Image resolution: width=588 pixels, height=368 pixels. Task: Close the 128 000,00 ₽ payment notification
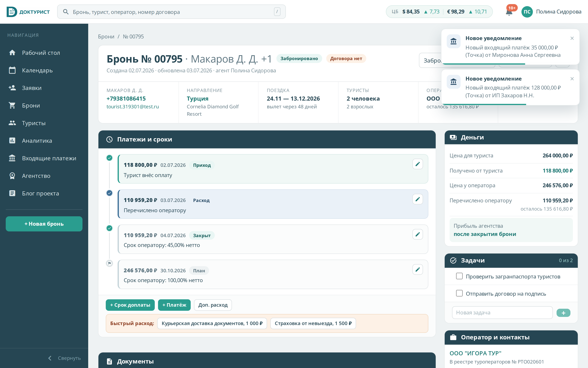coord(572,79)
